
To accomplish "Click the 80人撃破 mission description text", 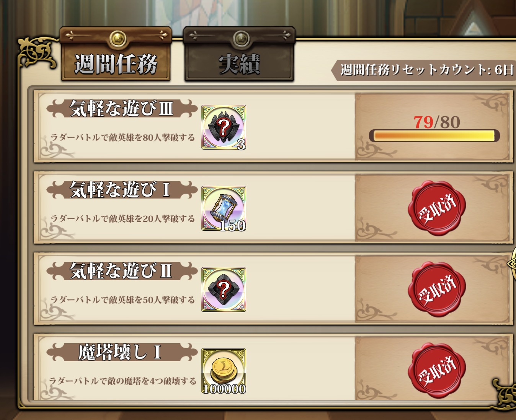I will click(122, 138).
